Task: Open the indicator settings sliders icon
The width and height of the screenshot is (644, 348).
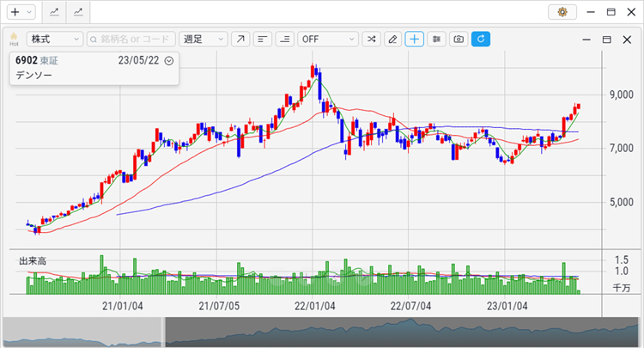Action: pos(437,40)
